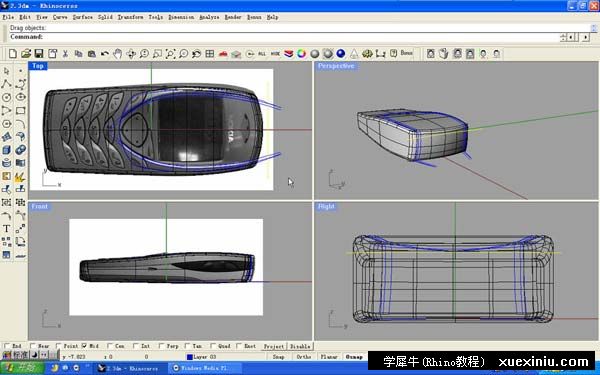600x375 pixels.
Task: Click the Circle tool in sidebar
Action: [x=7, y=97]
